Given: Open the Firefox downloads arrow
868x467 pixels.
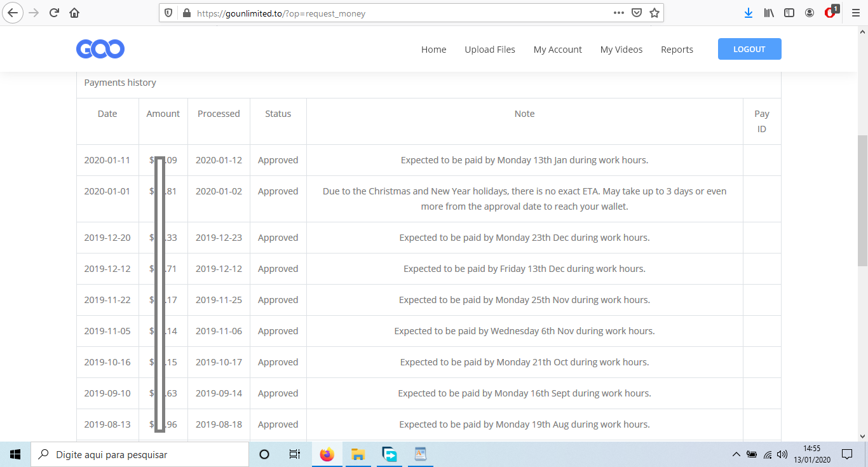Looking at the screenshot, I should point(749,13).
